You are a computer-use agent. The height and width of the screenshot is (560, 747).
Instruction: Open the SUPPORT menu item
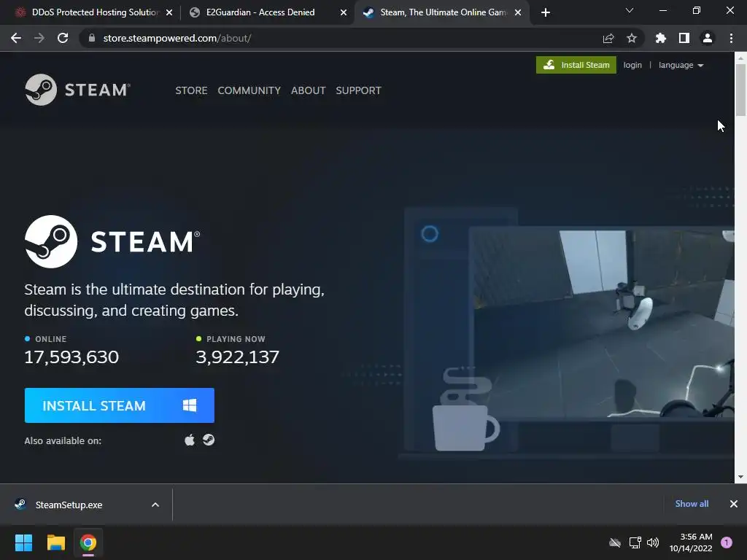click(x=358, y=90)
